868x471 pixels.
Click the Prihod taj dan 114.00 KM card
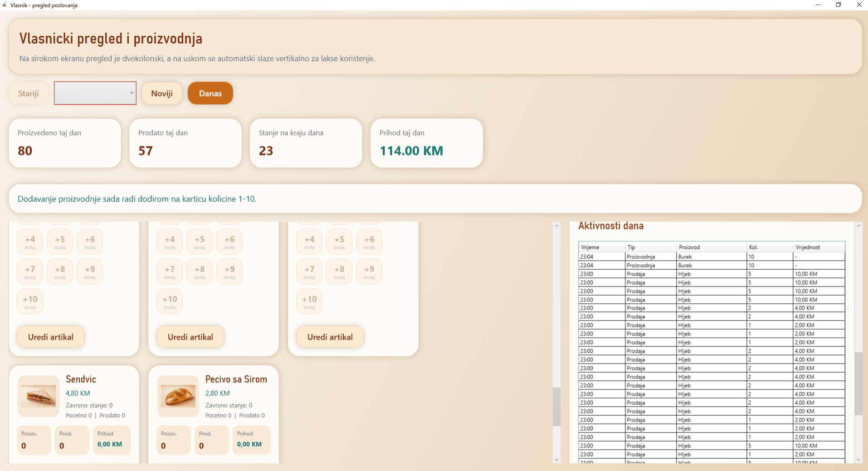tap(427, 143)
